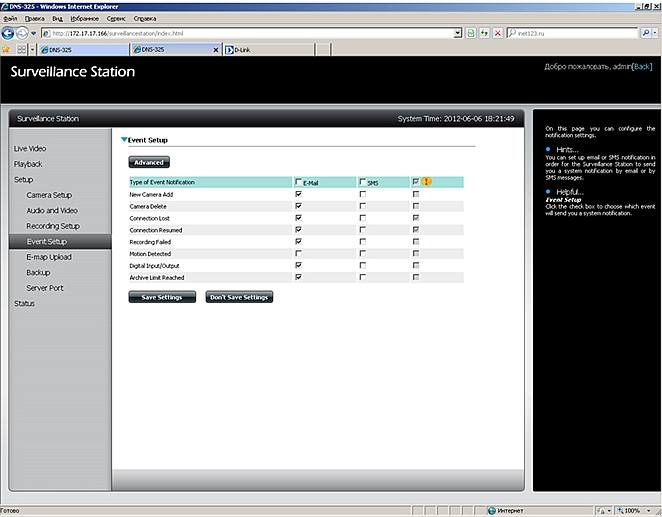
Task: Click the Advanced button
Action: [x=148, y=162]
